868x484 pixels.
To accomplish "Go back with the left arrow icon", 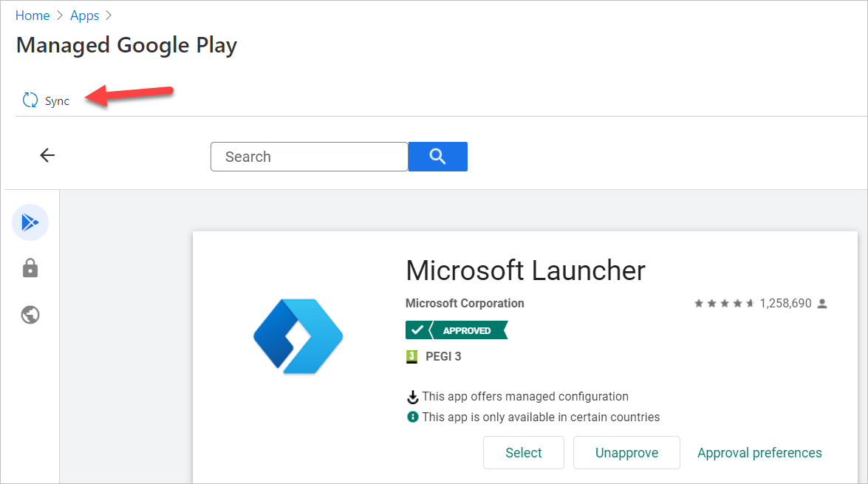I will point(47,156).
